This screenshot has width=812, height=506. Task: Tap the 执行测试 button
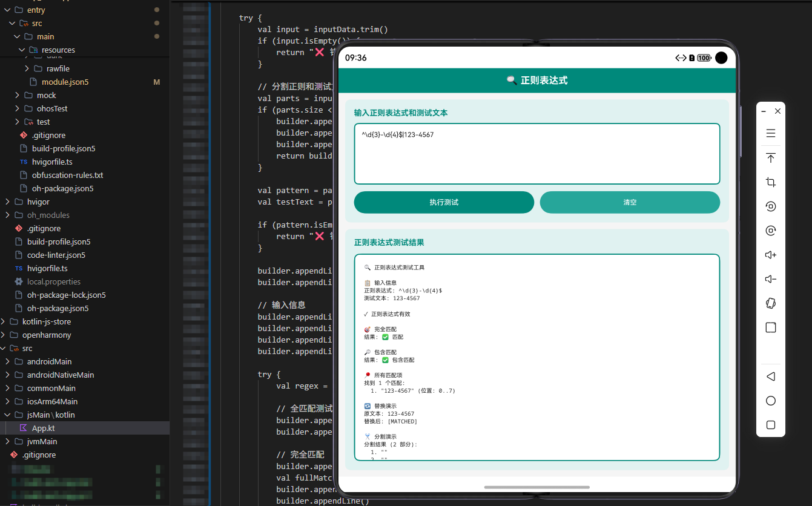(x=444, y=202)
